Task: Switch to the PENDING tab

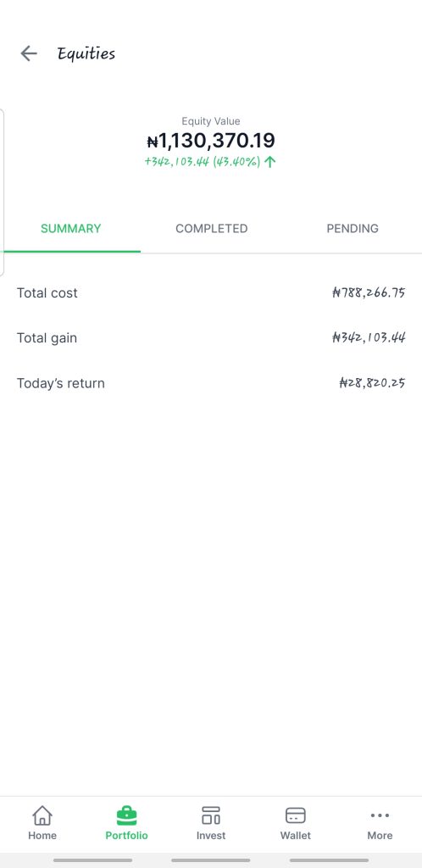Action: [353, 229]
